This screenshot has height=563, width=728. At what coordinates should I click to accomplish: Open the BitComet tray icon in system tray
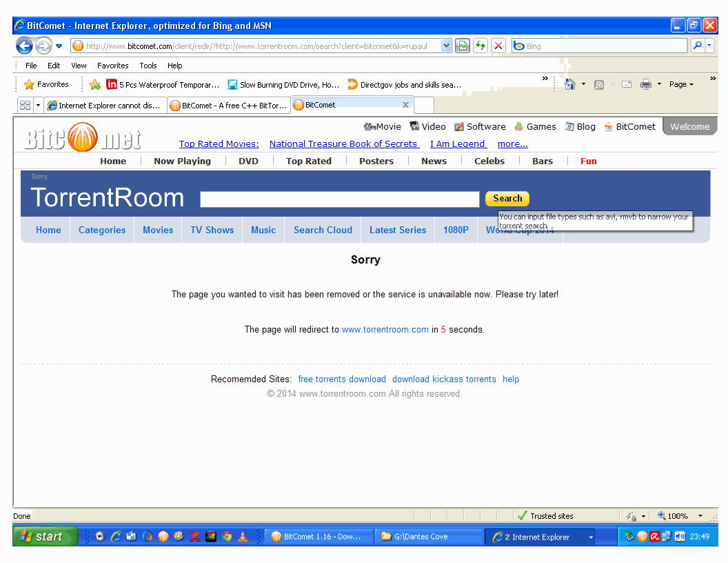click(x=642, y=536)
